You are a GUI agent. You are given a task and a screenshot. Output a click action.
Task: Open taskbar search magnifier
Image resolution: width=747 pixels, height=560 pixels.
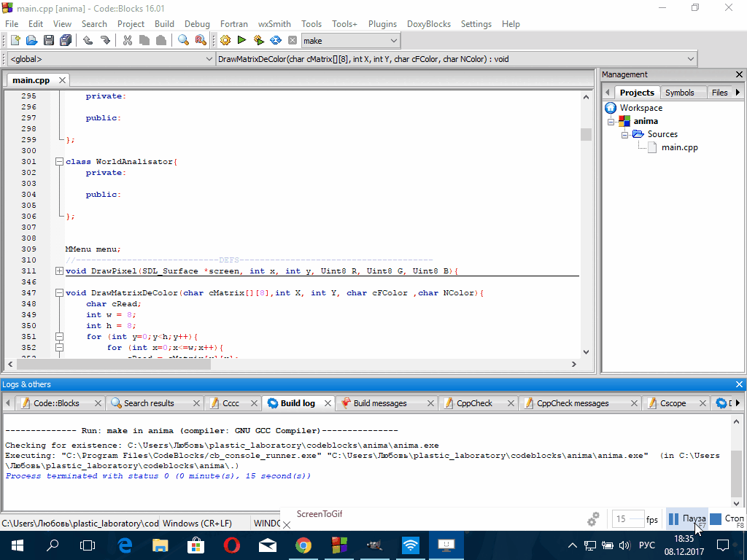[x=53, y=545]
